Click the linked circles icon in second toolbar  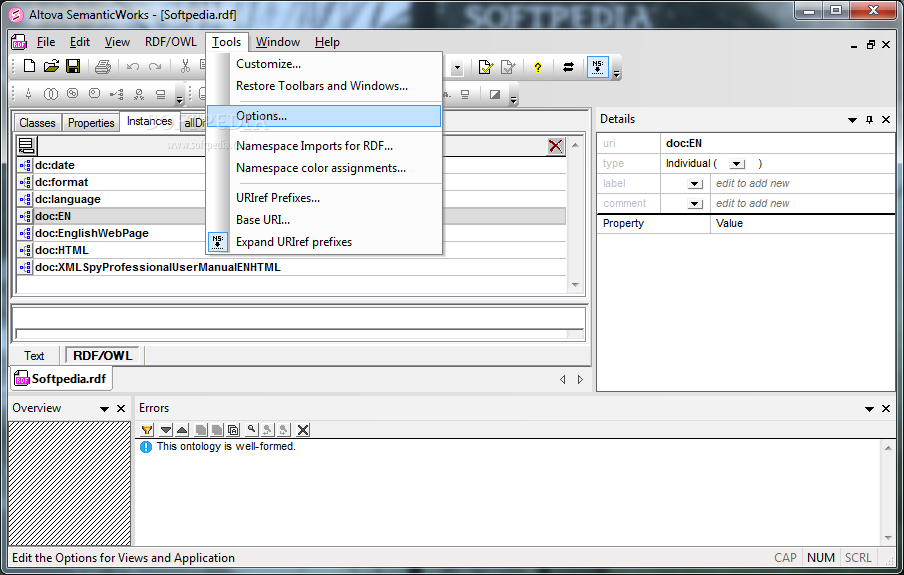[x=73, y=93]
